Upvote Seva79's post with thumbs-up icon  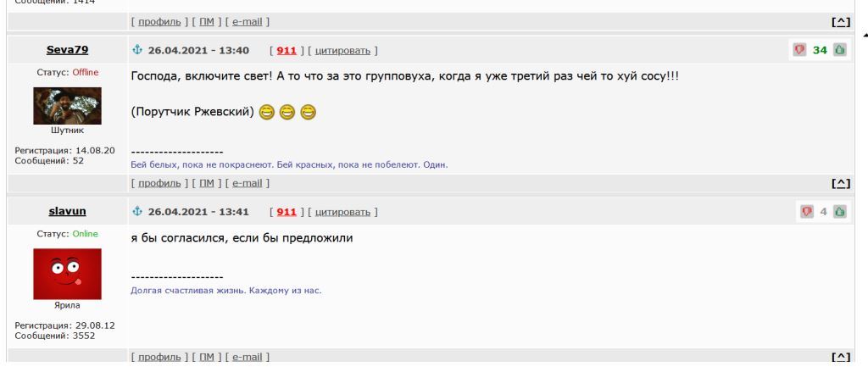tap(839, 50)
